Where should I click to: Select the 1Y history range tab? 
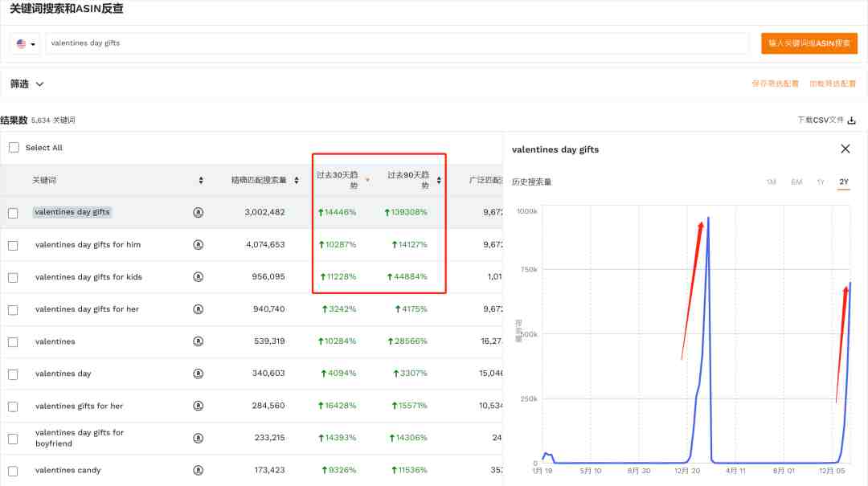coord(821,182)
